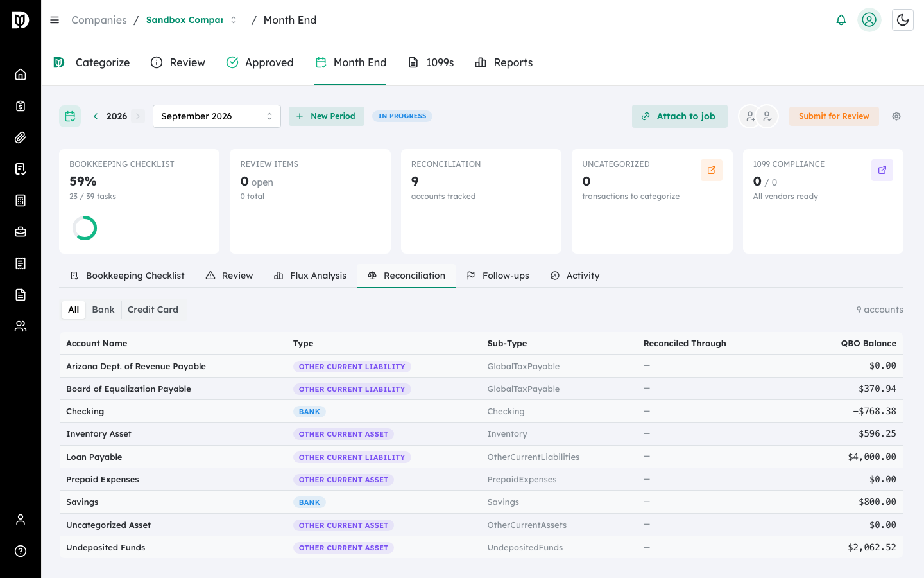The width and height of the screenshot is (924, 578).
Task: Open the home icon in the sidebar
Action: (x=21, y=74)
